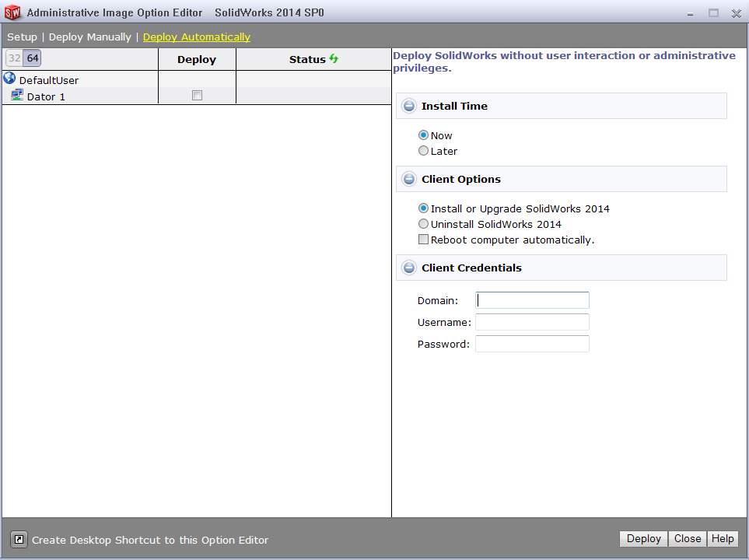Open the Deploy Automatically tab
This screenshot has width=749, height=560.
[x=196, y=37]
